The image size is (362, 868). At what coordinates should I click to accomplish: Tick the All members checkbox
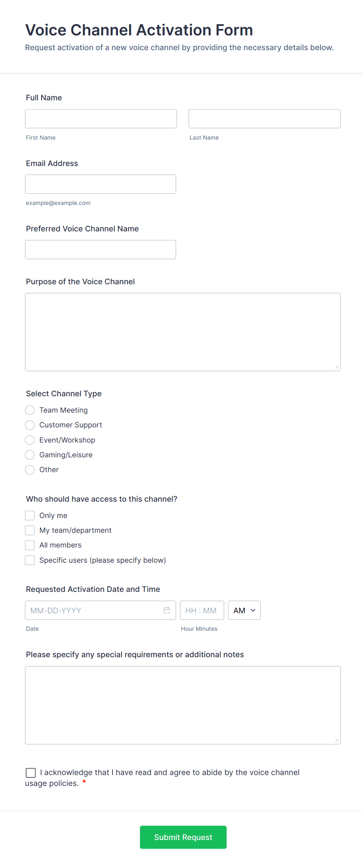30,545
